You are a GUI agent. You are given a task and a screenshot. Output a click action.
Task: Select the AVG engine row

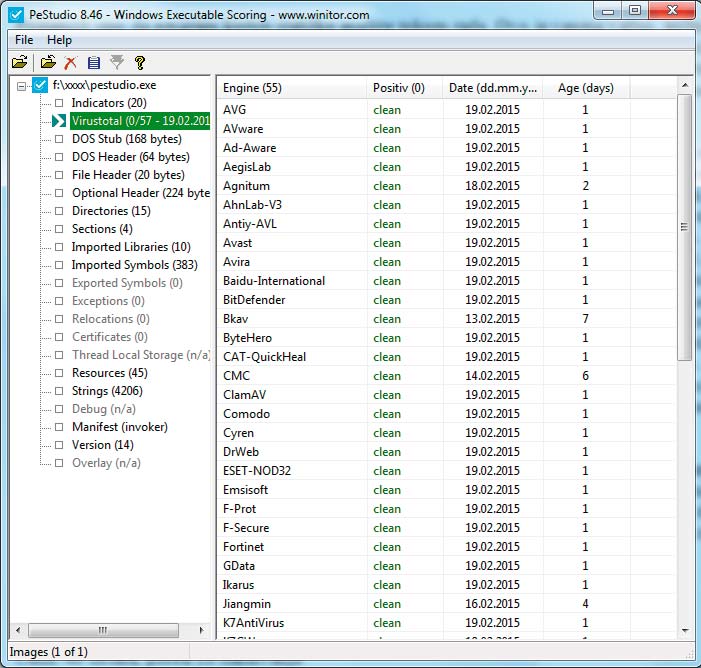pyautogui.click(x=446, y=110)
